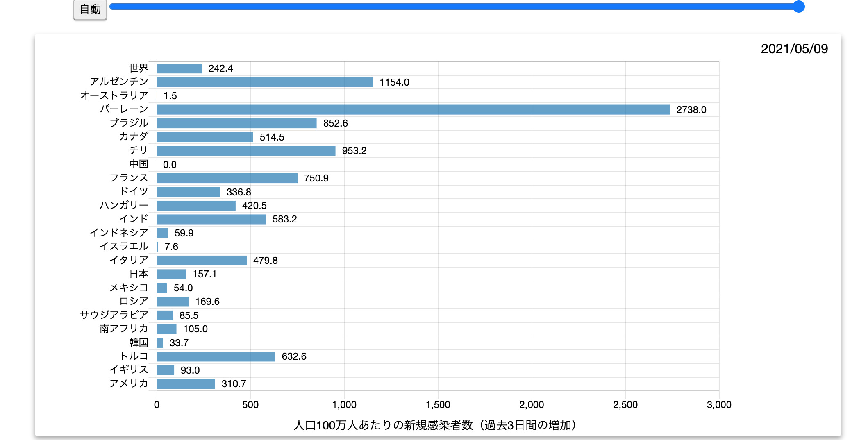The image size is (868, 440).
Task: Select the value 105.0
Action: (195, 329)
